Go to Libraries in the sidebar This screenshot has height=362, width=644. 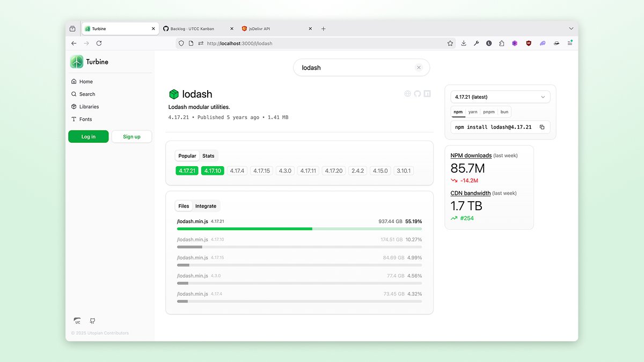pyautogui.click(x=85, y=107)
